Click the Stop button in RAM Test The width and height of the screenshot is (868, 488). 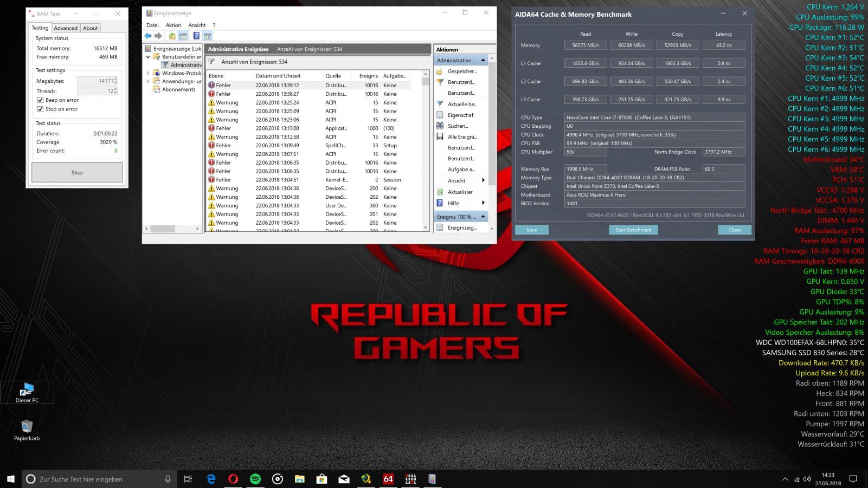coord(77,172)
